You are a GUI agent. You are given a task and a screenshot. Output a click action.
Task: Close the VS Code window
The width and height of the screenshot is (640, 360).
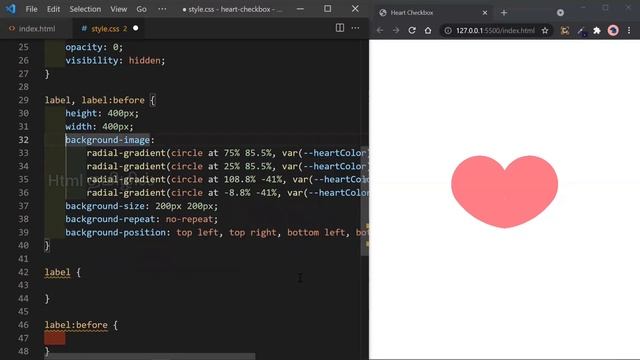pyautogui.click(x=355, y=9)
